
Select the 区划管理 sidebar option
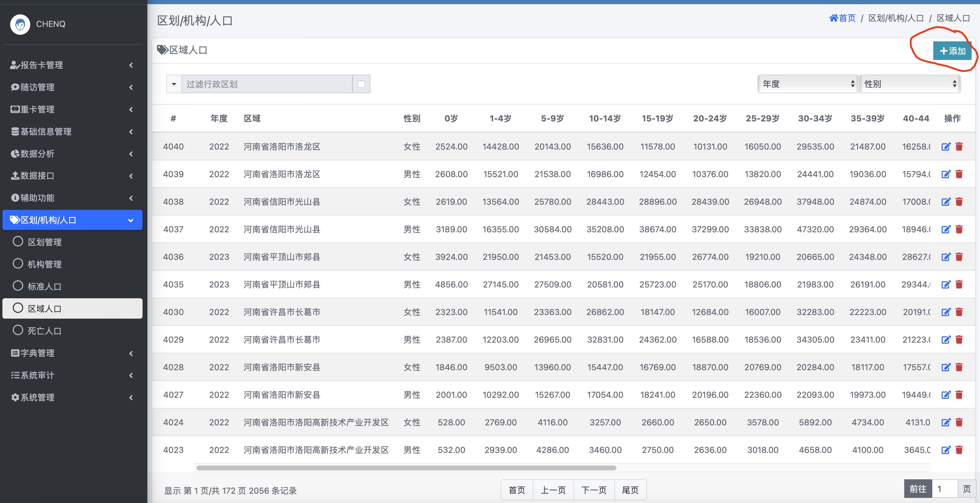pyautogui.click(x=45, y=242)
